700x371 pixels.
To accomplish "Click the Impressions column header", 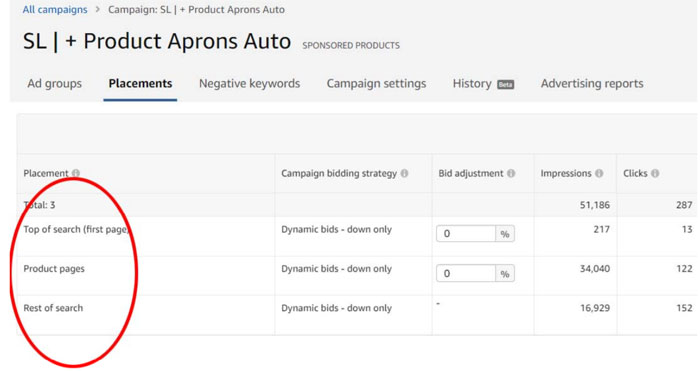I will tap(566, 173).
